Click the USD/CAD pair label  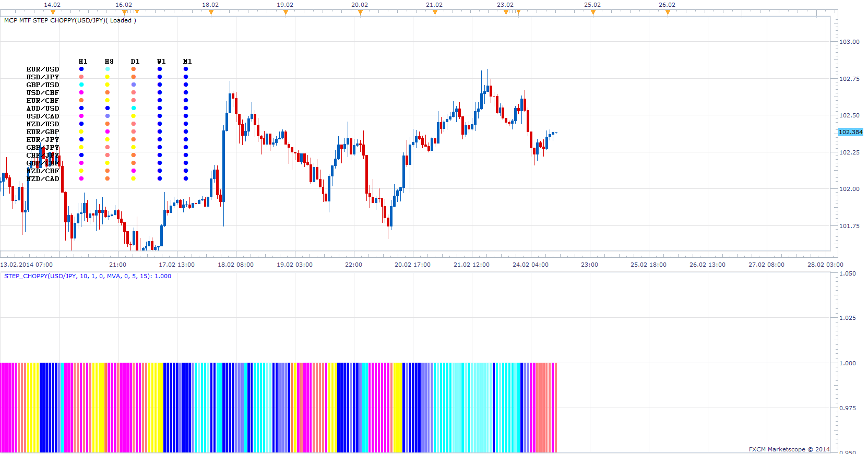(x=43, y=116)
